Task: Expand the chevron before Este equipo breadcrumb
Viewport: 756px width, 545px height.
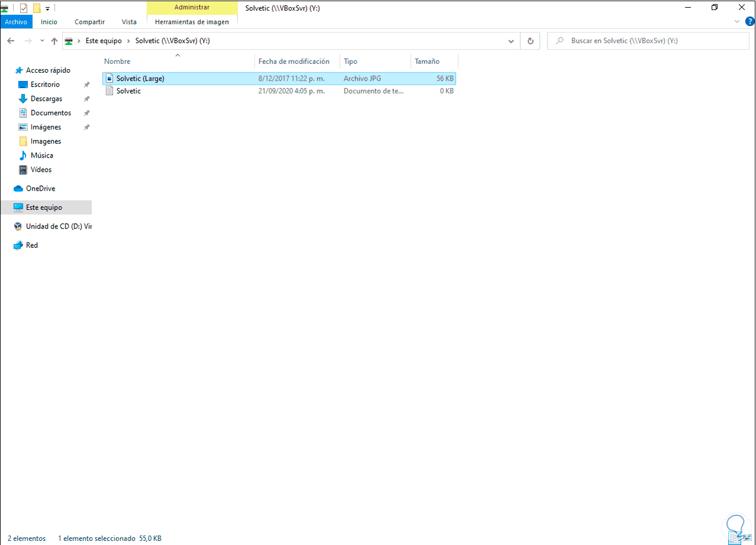Action: tap(80, 41)
